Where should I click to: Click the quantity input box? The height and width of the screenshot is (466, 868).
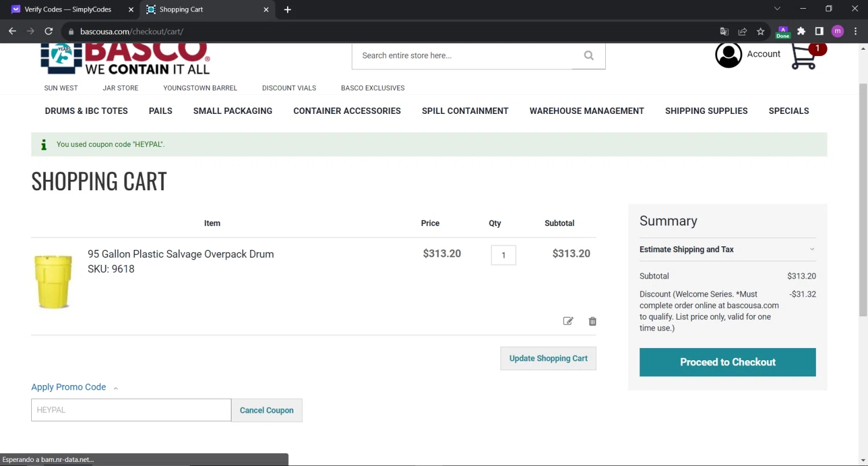click(x=503, y=255)
